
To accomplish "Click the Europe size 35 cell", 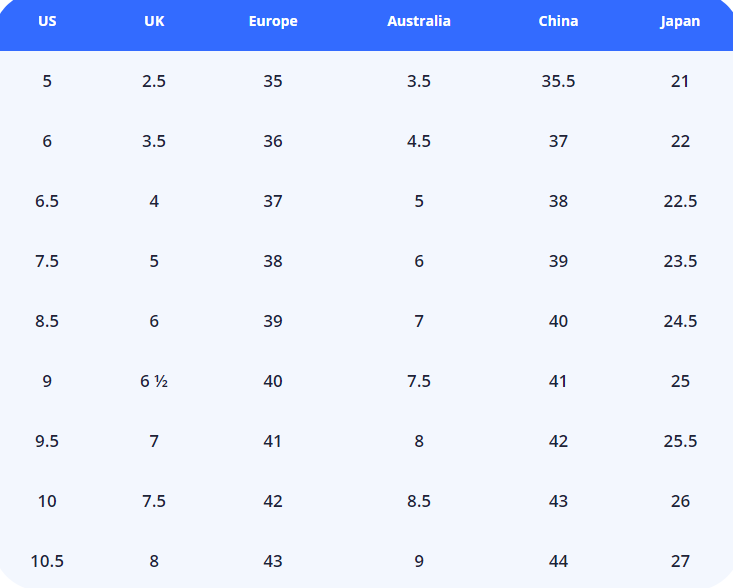I will click(x=273, y=81).
